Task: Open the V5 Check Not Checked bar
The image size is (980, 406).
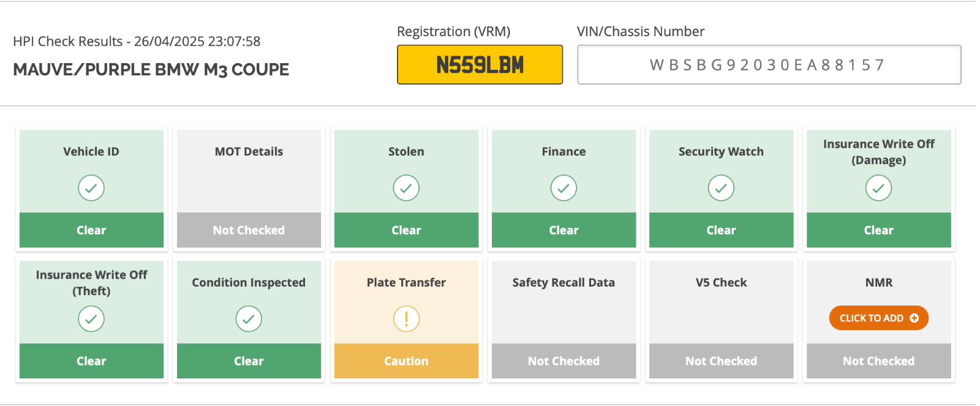Action: click(x=721, y=361)
